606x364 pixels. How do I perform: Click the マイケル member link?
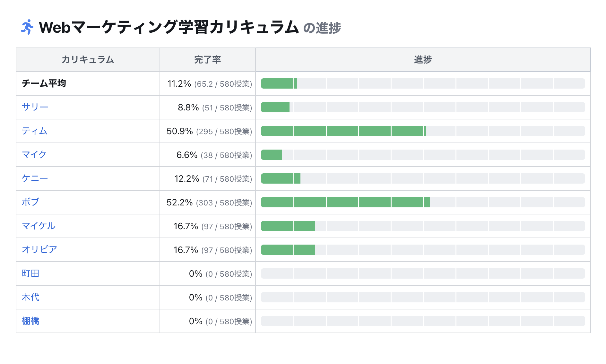[x=39, y=226]
